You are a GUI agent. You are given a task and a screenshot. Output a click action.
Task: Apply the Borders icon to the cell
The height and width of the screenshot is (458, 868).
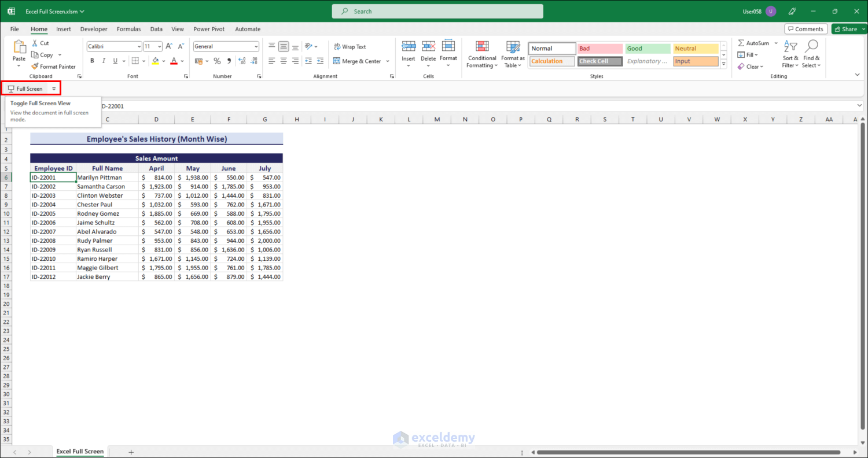pyautogui.click(x=135, y=61)
